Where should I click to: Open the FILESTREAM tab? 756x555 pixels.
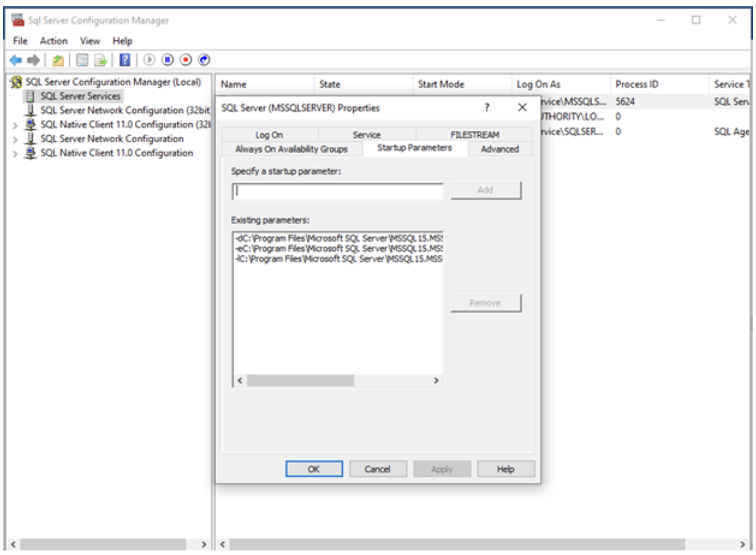pyautogui.click(x=475, y=135)
